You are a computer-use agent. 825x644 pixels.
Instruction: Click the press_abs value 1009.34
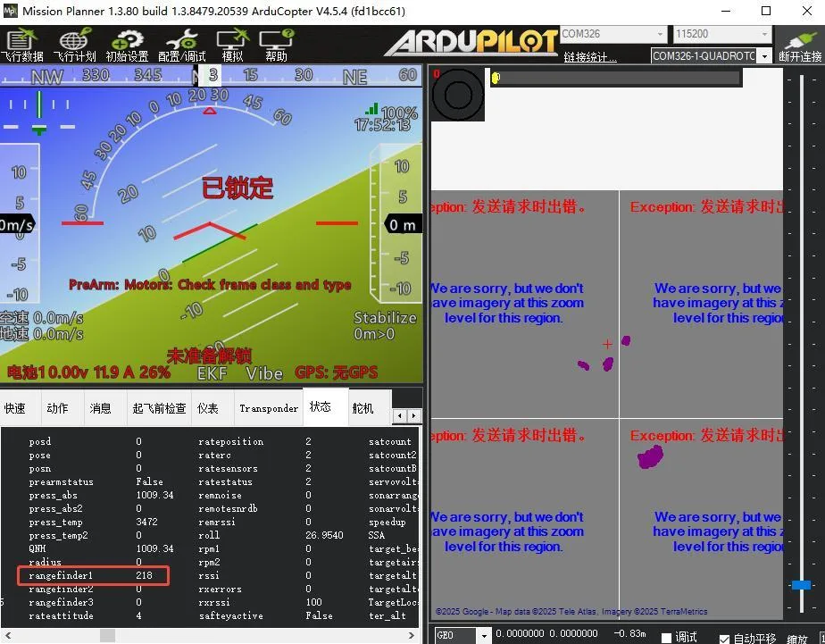(x=154, y=495)
